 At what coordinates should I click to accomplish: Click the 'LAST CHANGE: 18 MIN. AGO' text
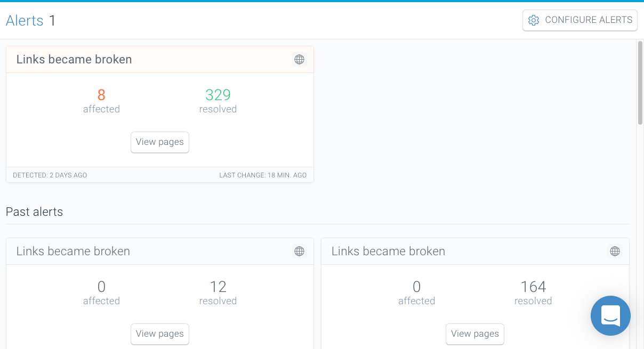(x=263, y=175)
